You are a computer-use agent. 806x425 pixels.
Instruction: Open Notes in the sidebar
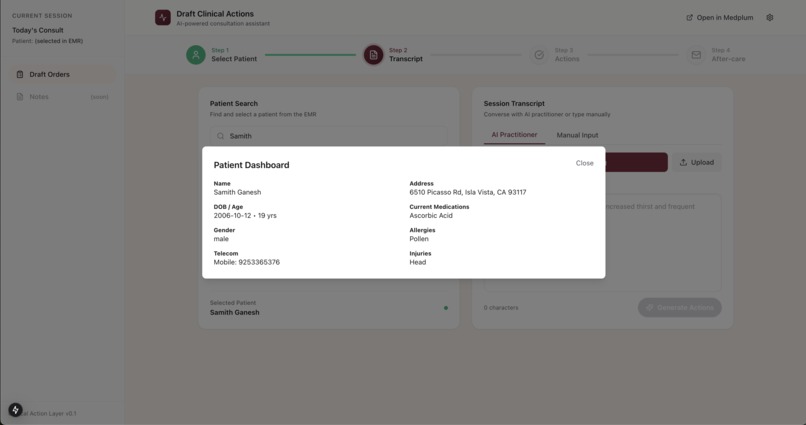coord(63,97)
